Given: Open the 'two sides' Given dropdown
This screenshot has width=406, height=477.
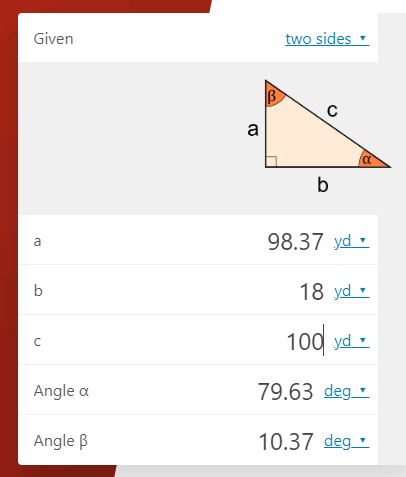Looking at the screenshot, I should coord(327,39).
